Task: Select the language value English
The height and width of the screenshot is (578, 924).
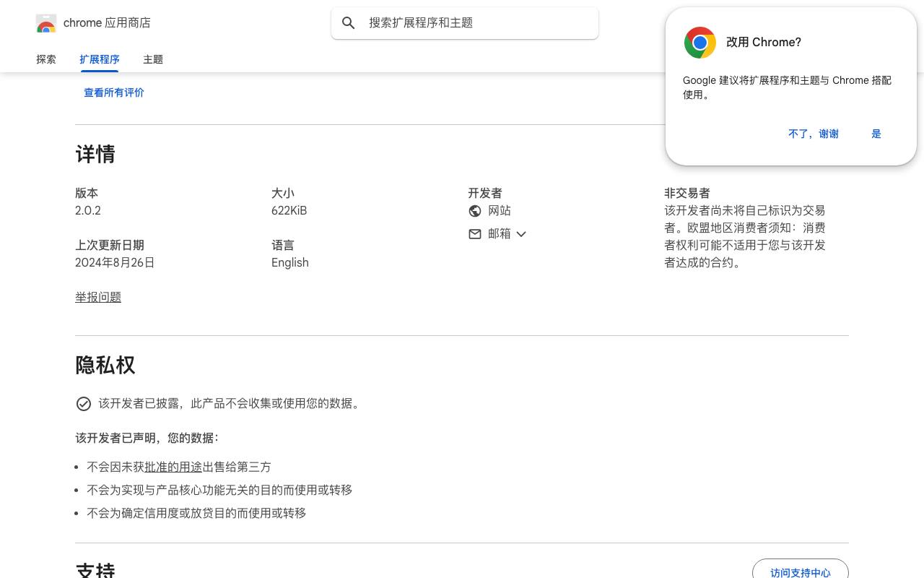Action: (290, 263)
